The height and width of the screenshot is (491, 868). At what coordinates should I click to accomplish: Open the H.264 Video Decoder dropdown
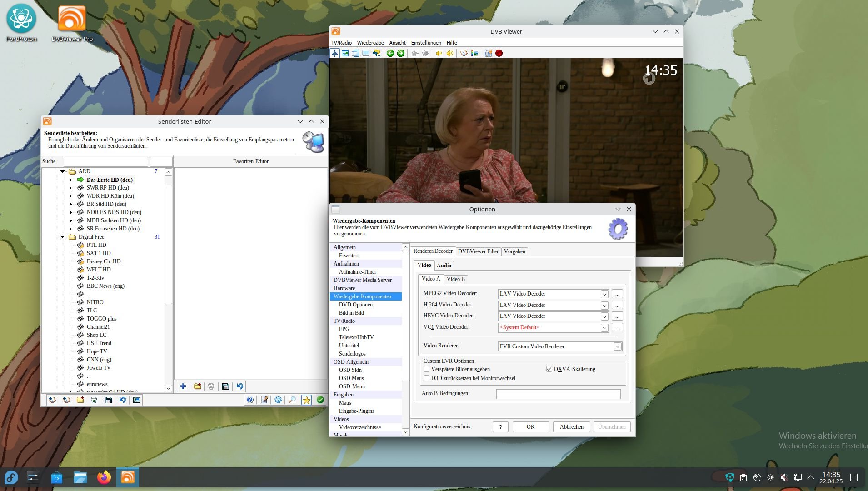coord(604,305)
